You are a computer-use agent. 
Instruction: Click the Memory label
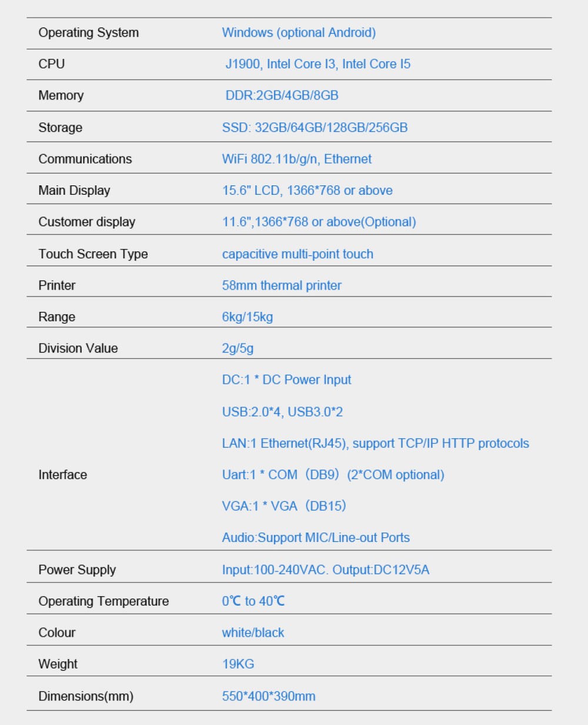(61, 95)
